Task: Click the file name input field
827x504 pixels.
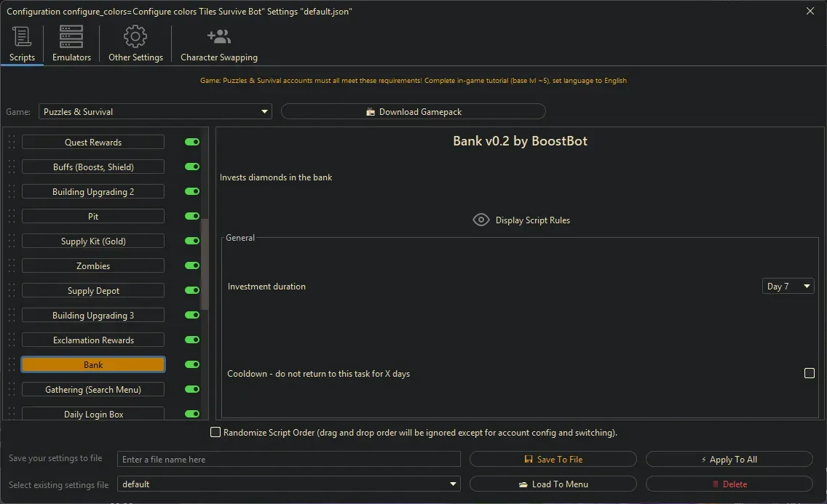Action: [x=289, y=459]
